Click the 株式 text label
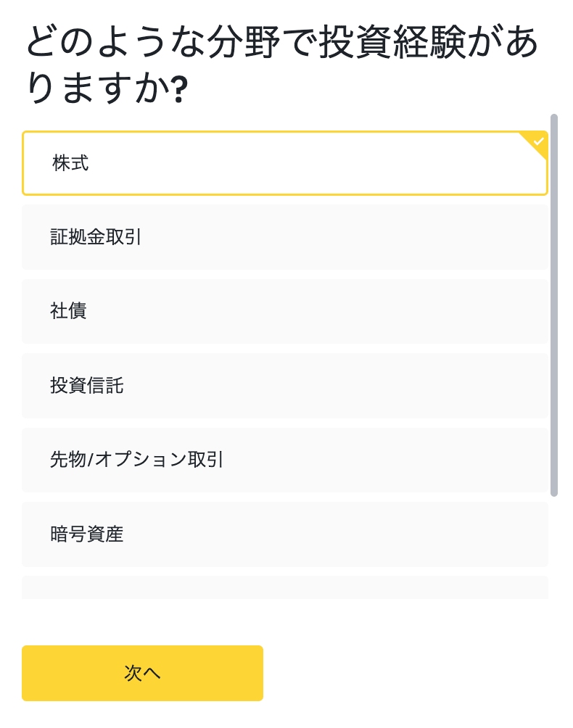This screenshot has width=573, height=728. [x=70, y=163]
